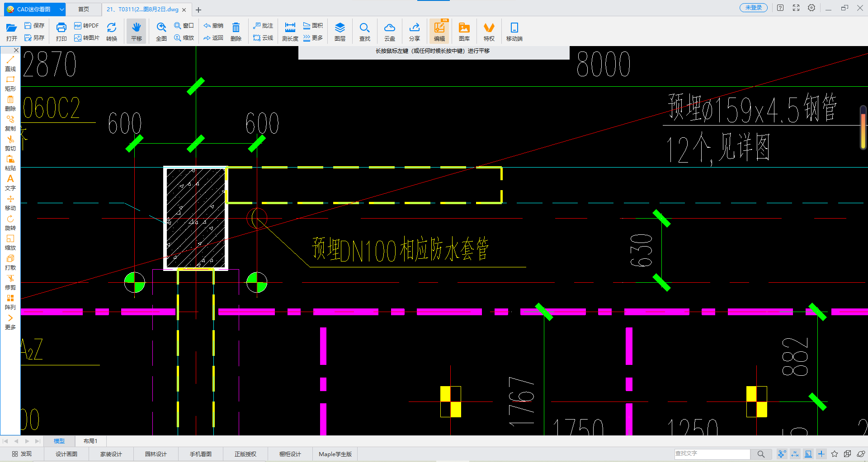Click the magnifier search button in status bar
Viewport: 868px width, 462px height.
(x=761, y=454)
